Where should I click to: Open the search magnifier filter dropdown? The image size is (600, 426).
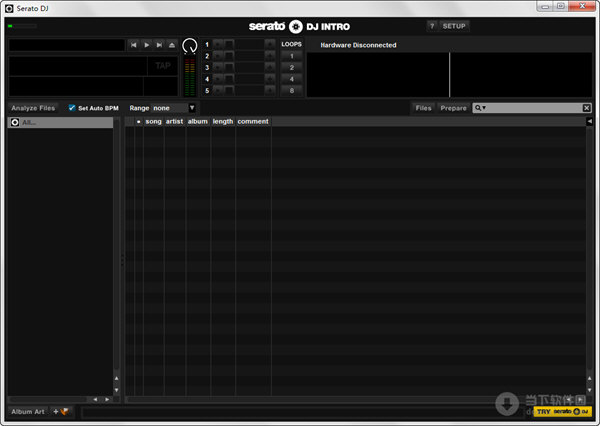pos(480,108)
